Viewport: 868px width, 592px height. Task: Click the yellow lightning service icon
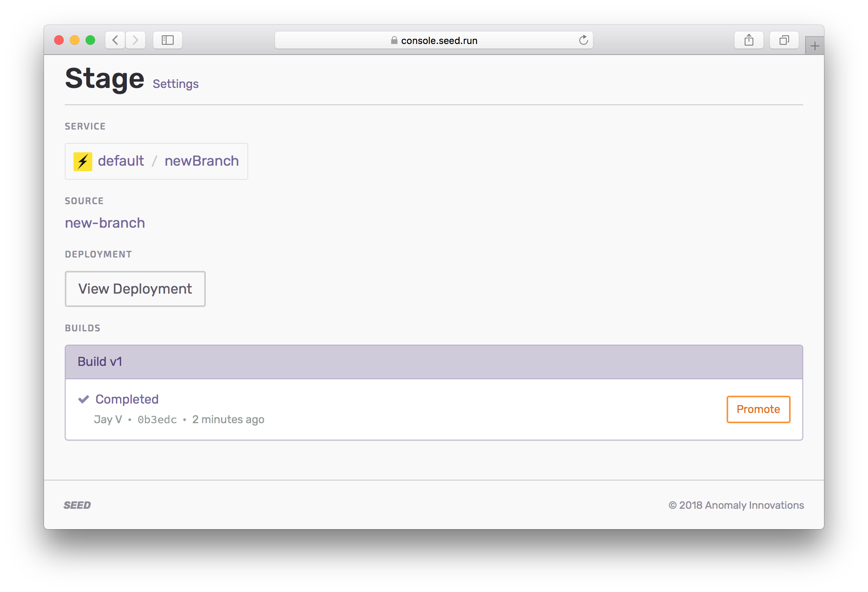coord(83,161)
